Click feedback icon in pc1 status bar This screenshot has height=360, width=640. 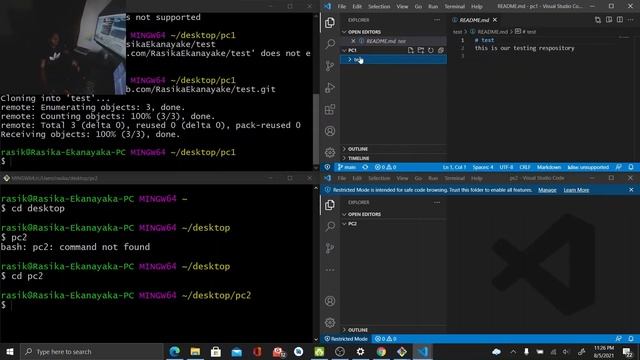(x=619, y=167)
